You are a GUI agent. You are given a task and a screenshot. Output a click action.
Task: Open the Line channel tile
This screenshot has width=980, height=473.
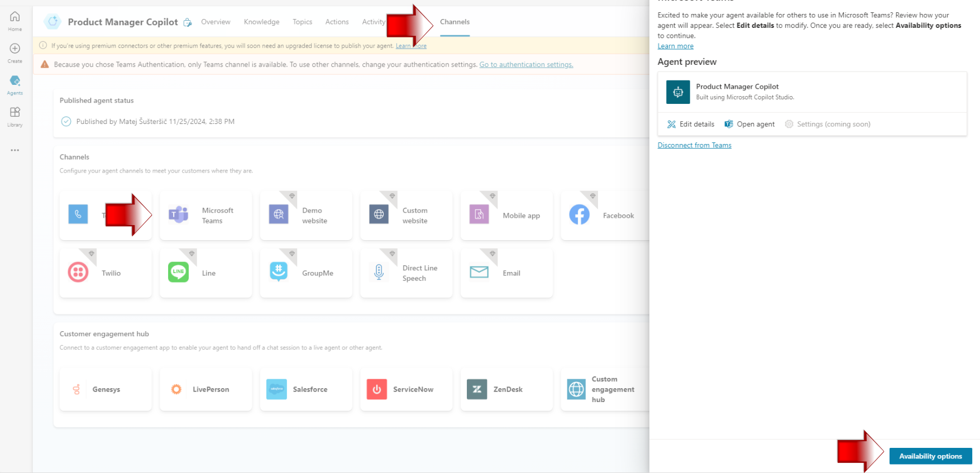pos(205,273)
